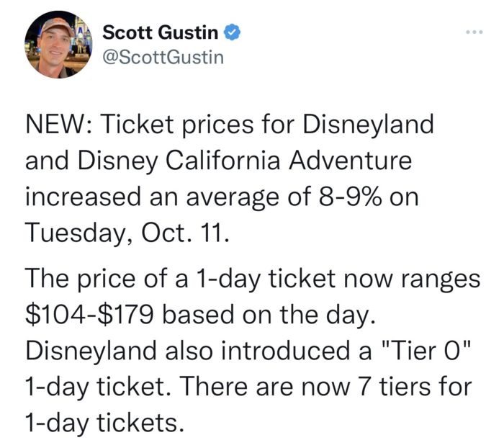Open the three-dot more options menu
Viewport: 504px width, 448px height.
point(474,32)
